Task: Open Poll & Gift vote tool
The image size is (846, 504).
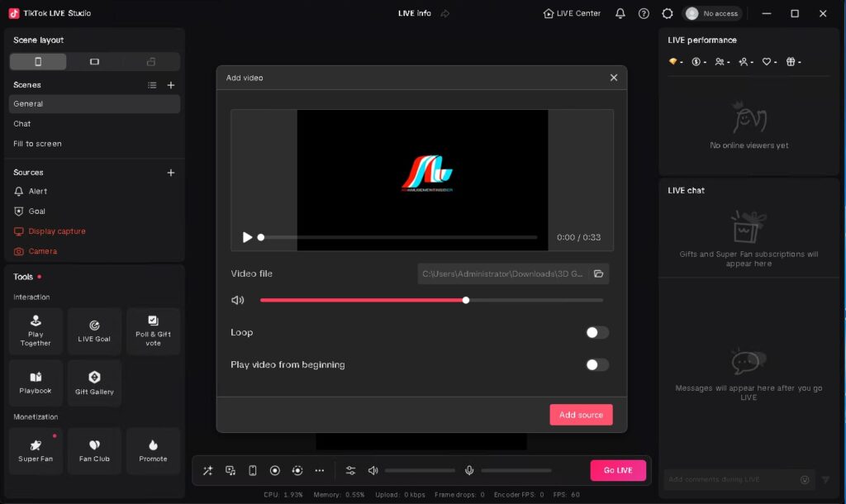Action: click(153, 330)
